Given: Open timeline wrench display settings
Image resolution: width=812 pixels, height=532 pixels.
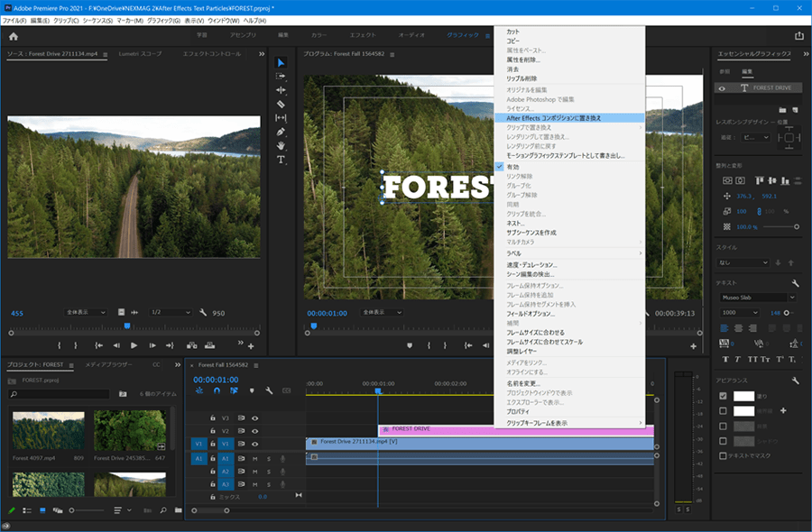Looking at the screenshot, I should pos(269,390).
